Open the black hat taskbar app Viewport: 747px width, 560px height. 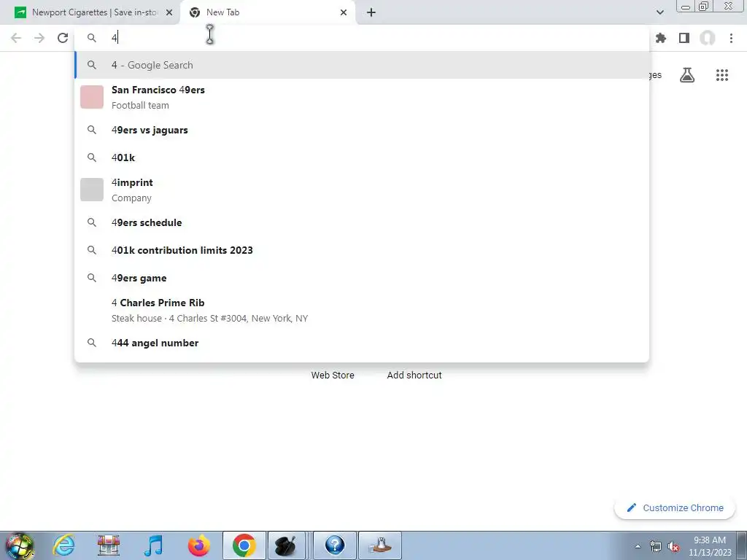[x=286, y=545]
